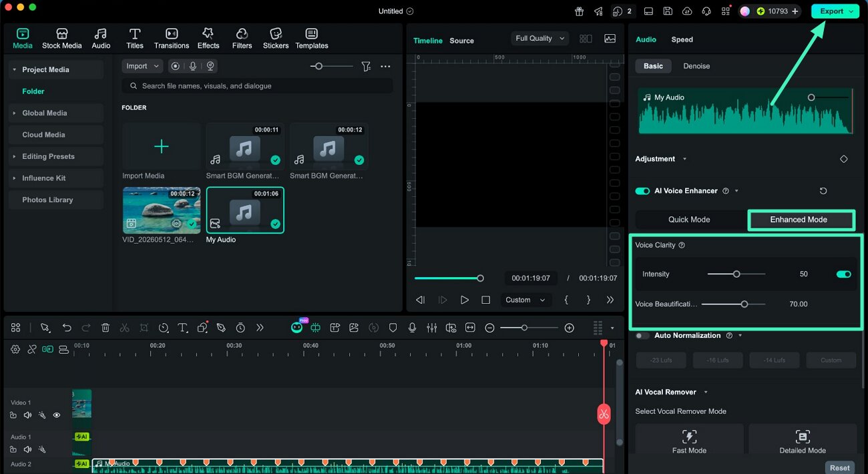868x474 pixels.
Task: Open the Export dropdown arrow
Action: pyautogui.click(x=851, y=11)
